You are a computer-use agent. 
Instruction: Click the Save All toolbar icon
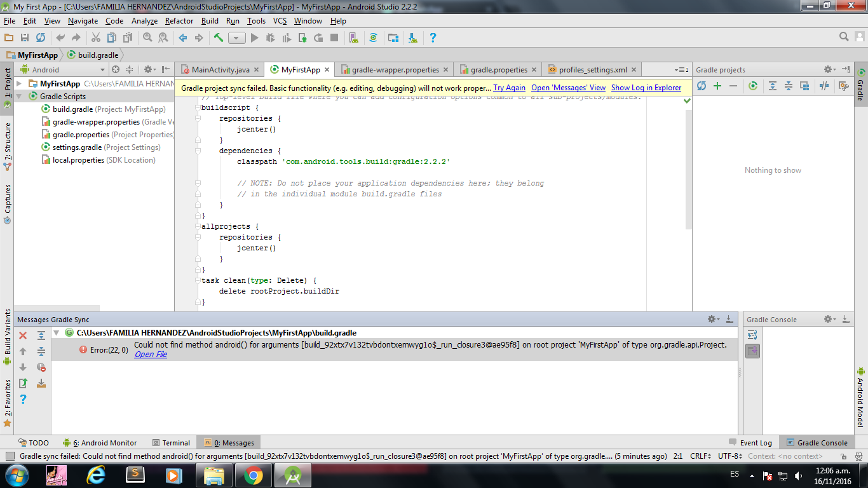click(25, 38)
